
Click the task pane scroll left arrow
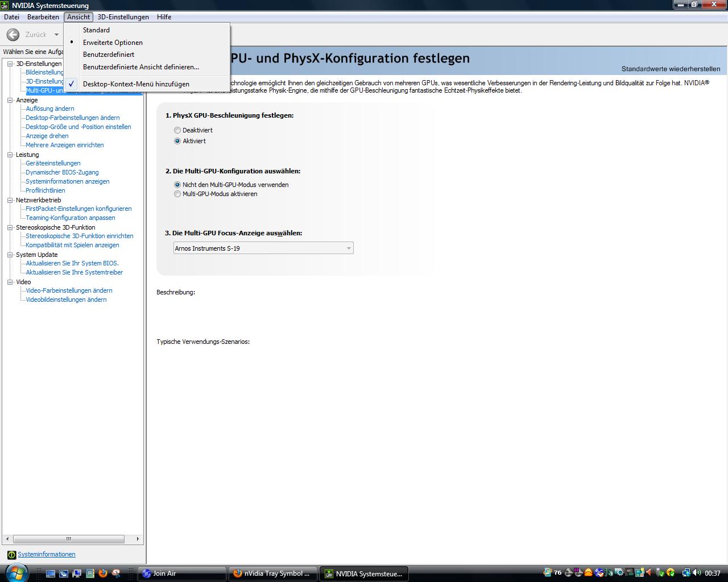click(7, 539)
